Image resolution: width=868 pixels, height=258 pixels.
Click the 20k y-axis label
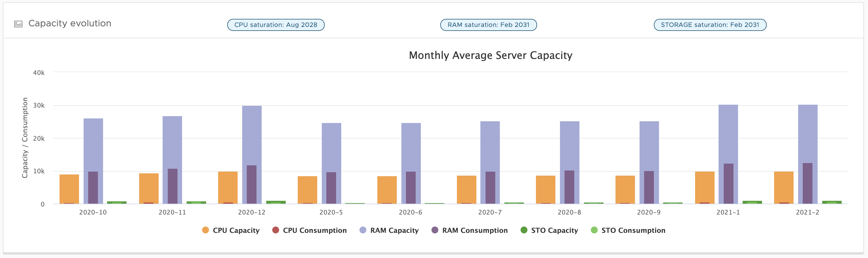pyautogui.click(x=39, y=138)
